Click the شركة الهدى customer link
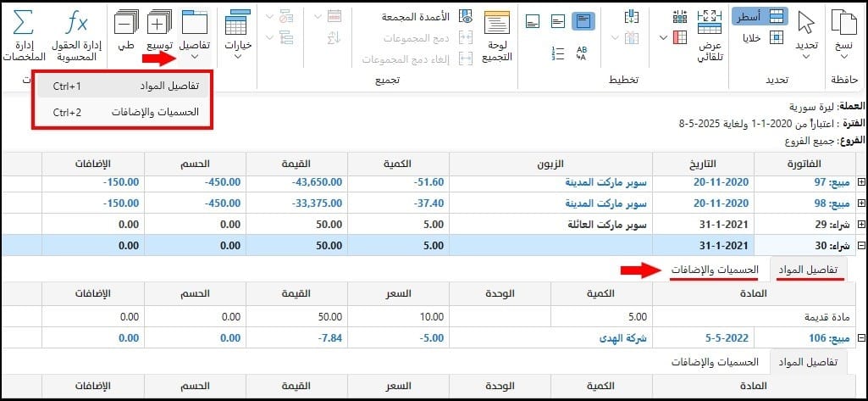 tap(621, 337)
